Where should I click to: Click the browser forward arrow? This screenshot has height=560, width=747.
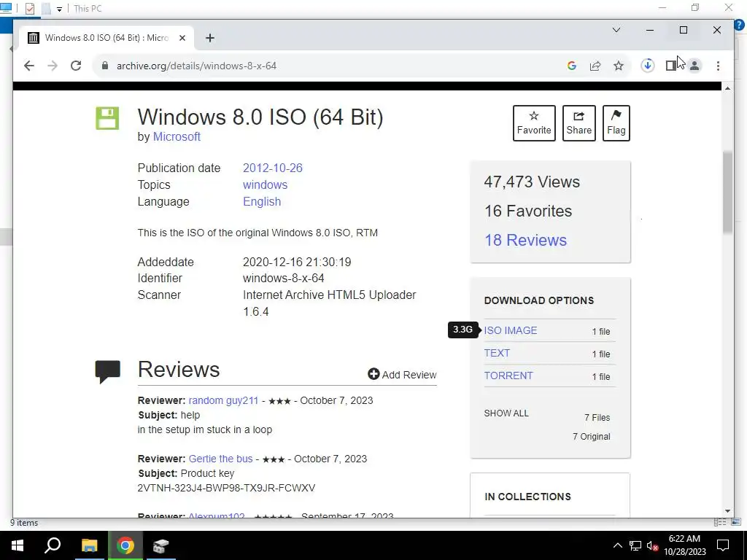point(53,66)
